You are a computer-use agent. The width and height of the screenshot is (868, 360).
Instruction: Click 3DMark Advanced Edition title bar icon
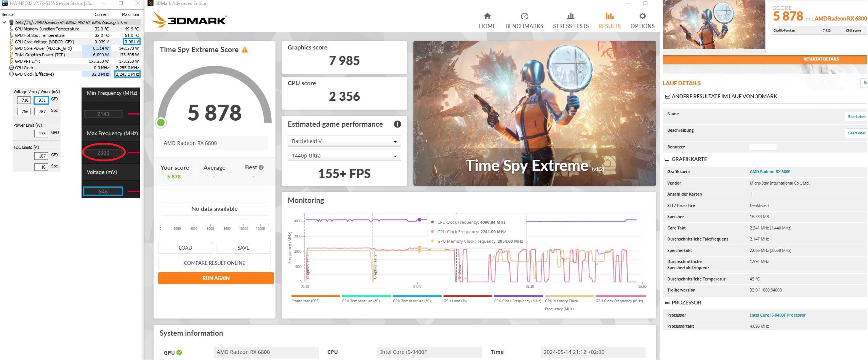(x=151, y=3)
